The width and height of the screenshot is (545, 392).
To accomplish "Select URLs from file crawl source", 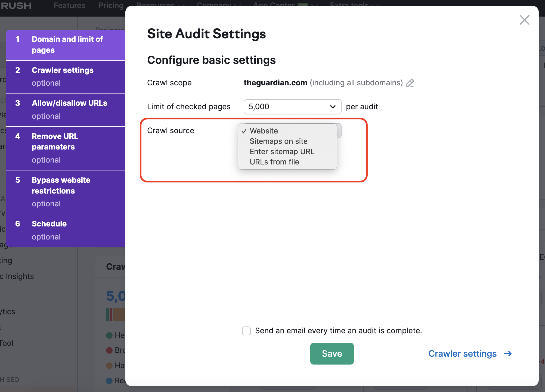I will (x=274, y=161).
